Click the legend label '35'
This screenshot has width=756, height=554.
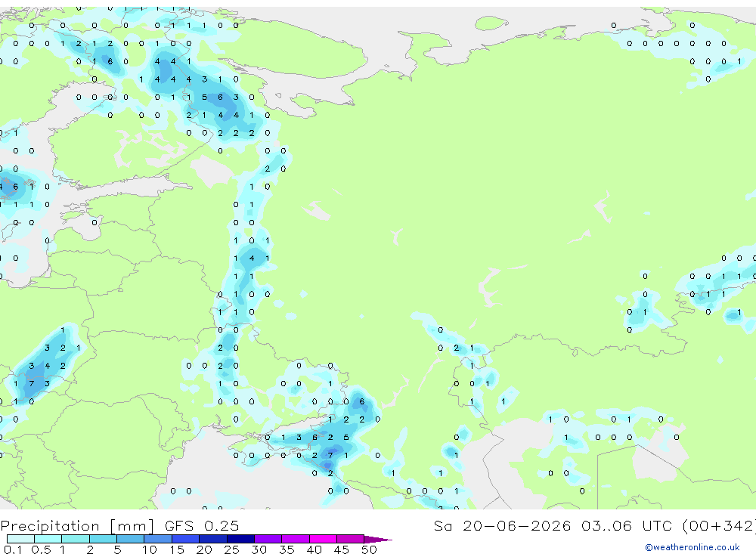tap(287, 549)
